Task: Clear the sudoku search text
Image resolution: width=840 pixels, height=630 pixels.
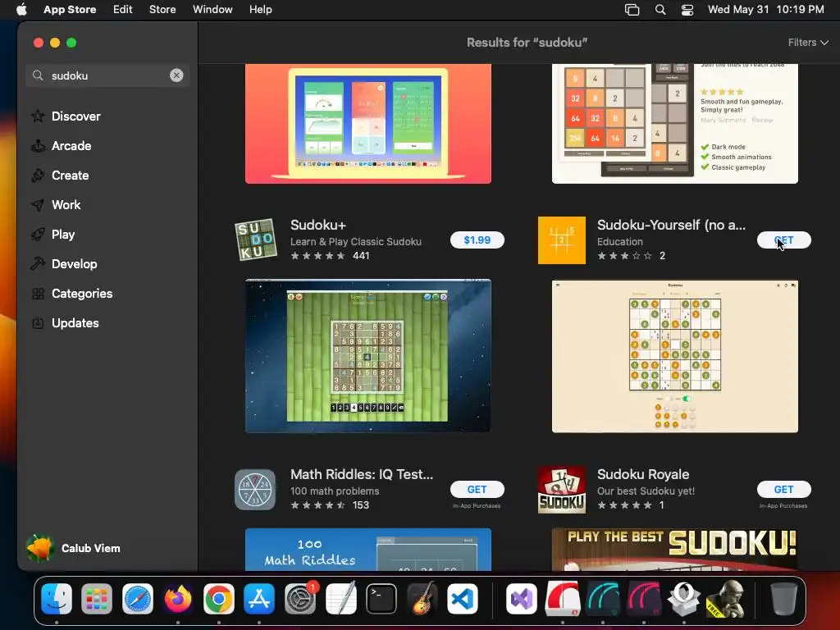Action: [x=176, y=75]
